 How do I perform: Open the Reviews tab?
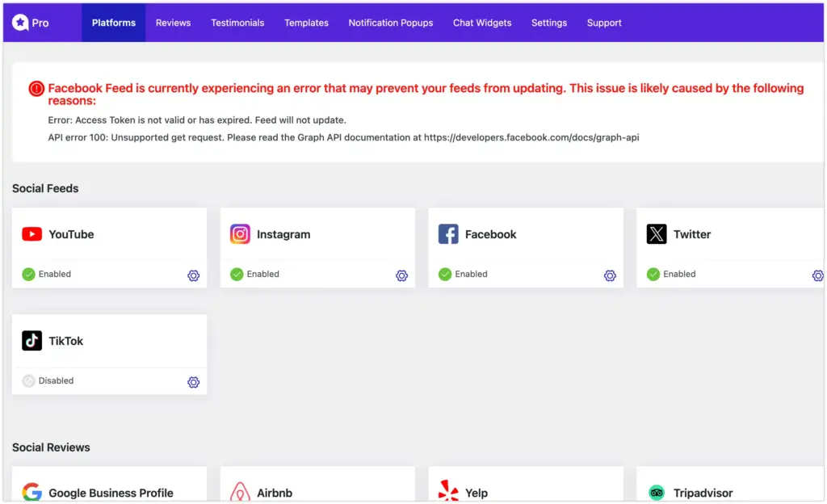(173, 23)
